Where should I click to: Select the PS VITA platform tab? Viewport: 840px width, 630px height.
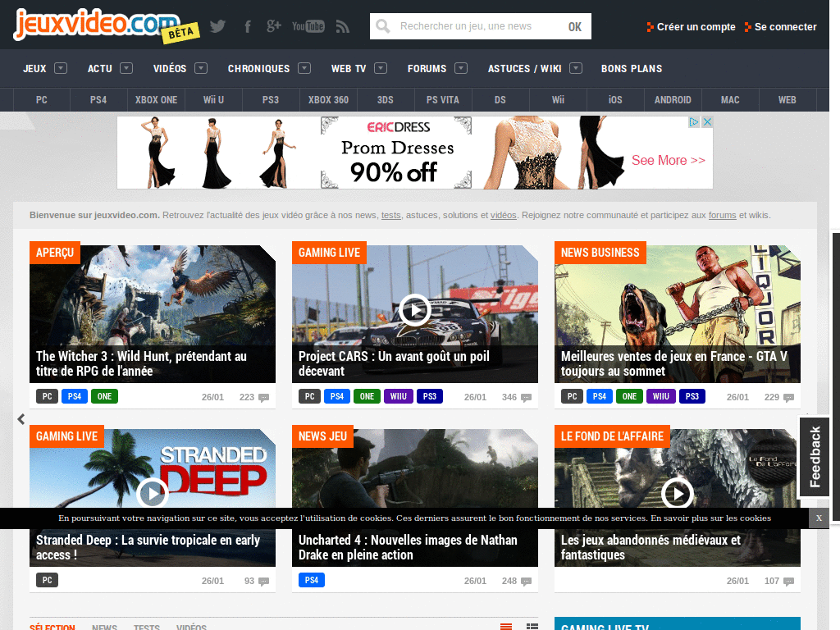point(442,99)
